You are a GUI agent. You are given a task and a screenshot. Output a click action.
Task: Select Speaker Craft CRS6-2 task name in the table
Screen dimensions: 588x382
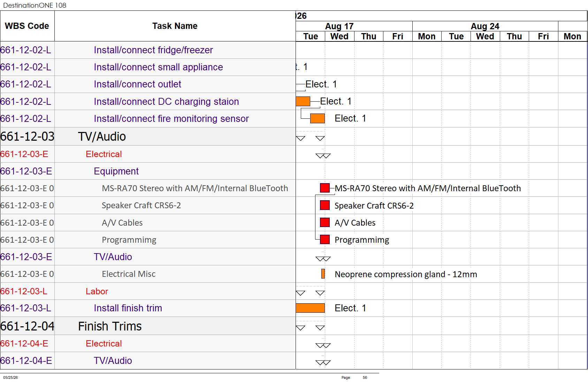pyautogui.click(x=141, y=205)
